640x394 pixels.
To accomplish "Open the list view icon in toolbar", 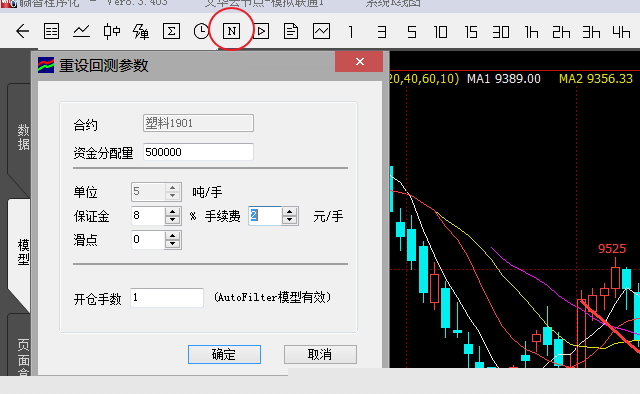I will tap(51, 31).
